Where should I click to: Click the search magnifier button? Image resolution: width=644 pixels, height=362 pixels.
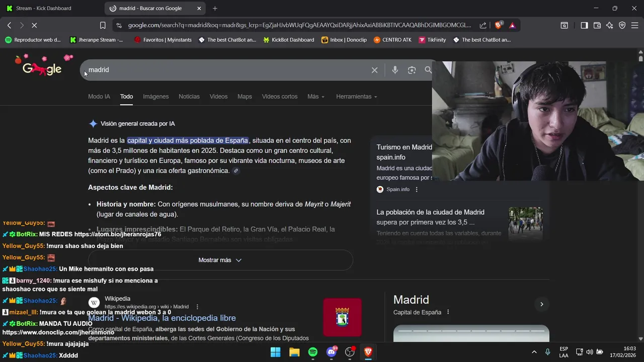click(x=428, y=70)
